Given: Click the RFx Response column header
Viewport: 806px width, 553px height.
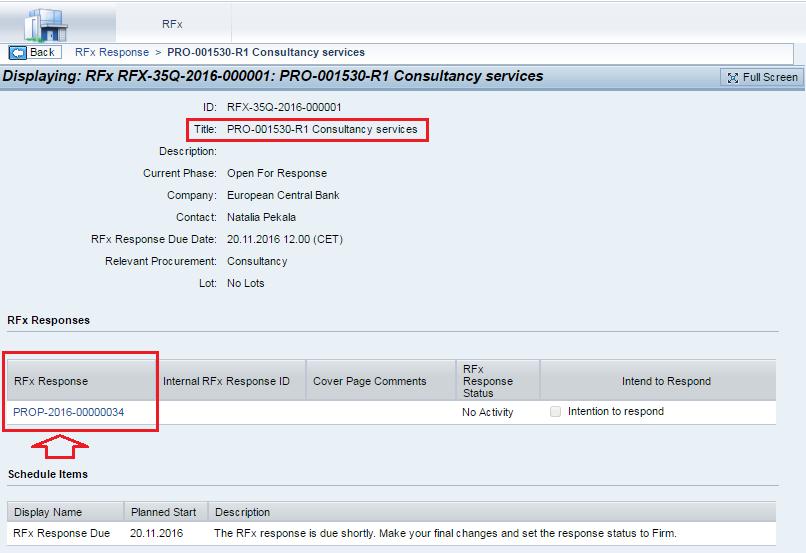Looking at the screenshot, I should pos(81,381).
